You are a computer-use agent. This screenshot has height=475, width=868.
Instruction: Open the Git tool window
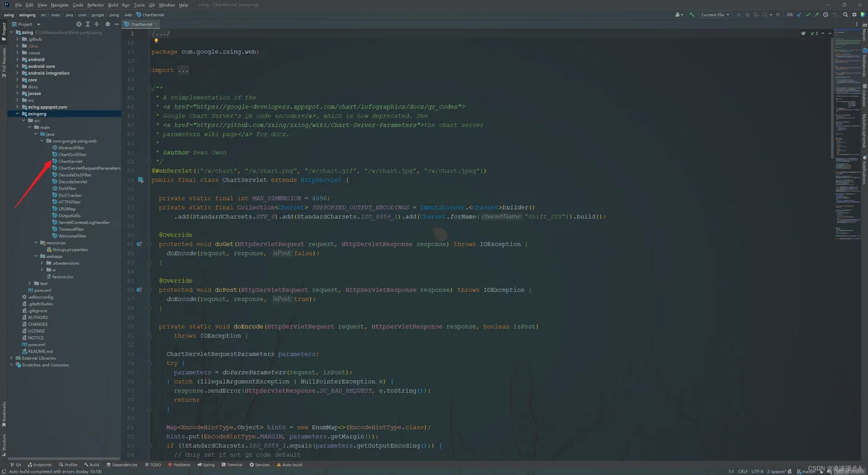(15, 464)
